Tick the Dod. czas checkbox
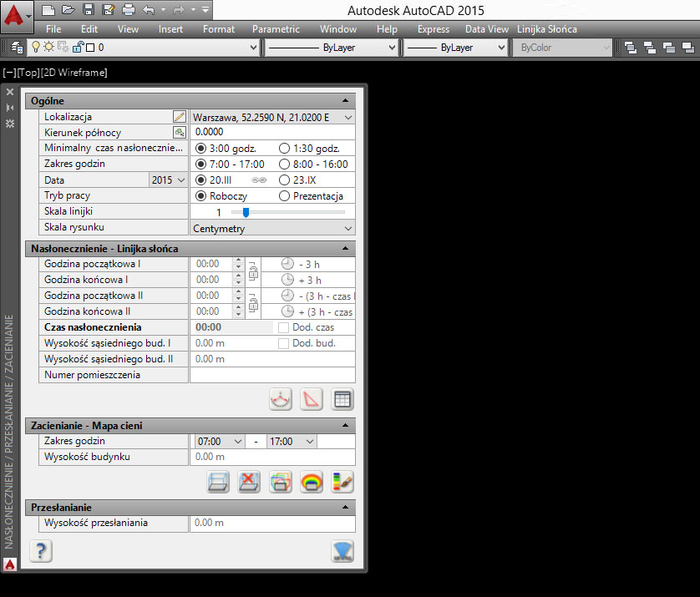Screen dimensions: 700x597 [283, 327]
